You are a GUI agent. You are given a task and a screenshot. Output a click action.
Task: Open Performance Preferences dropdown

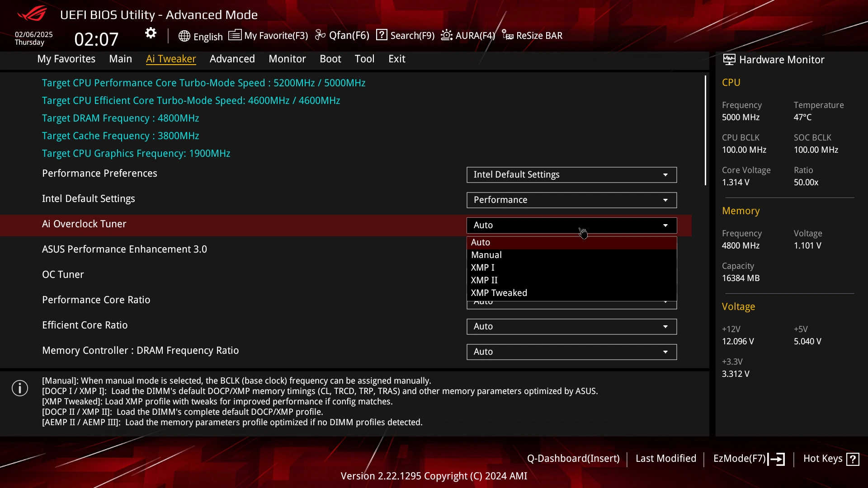click(x=571, y=175)
